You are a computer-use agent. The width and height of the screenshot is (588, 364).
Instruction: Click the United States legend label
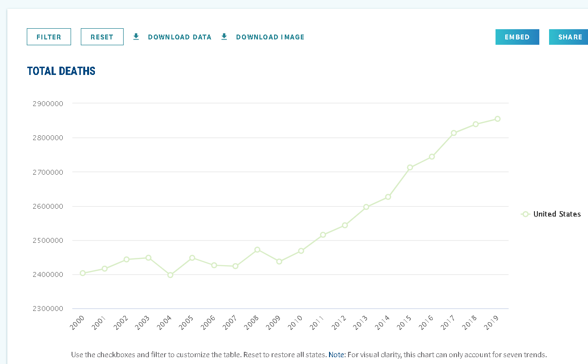point(557,214)
